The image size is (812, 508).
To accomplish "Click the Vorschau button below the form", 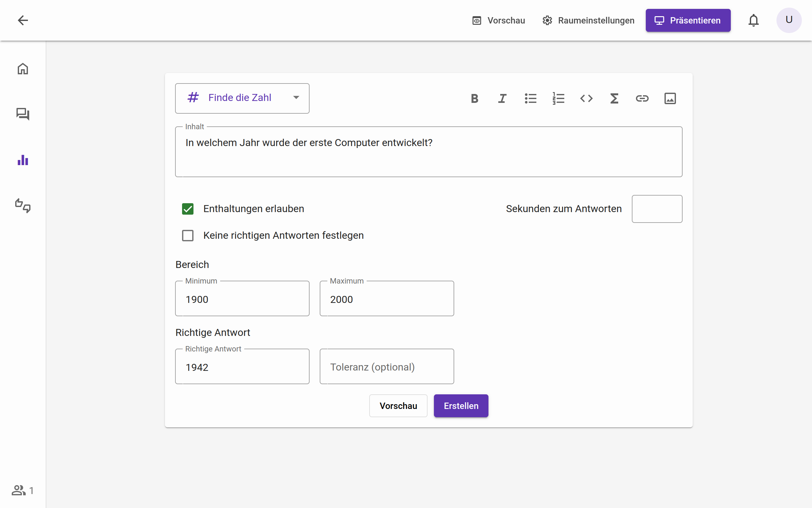I will click(398, 406).
